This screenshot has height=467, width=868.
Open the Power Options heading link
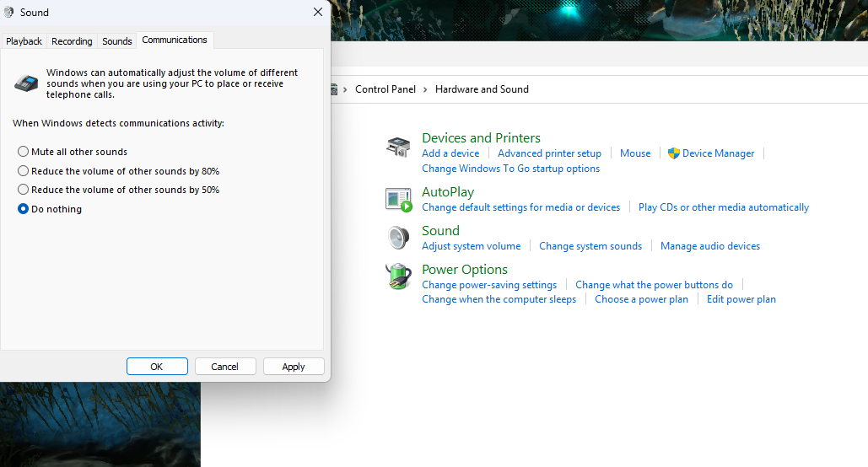(x=465, y=270)
